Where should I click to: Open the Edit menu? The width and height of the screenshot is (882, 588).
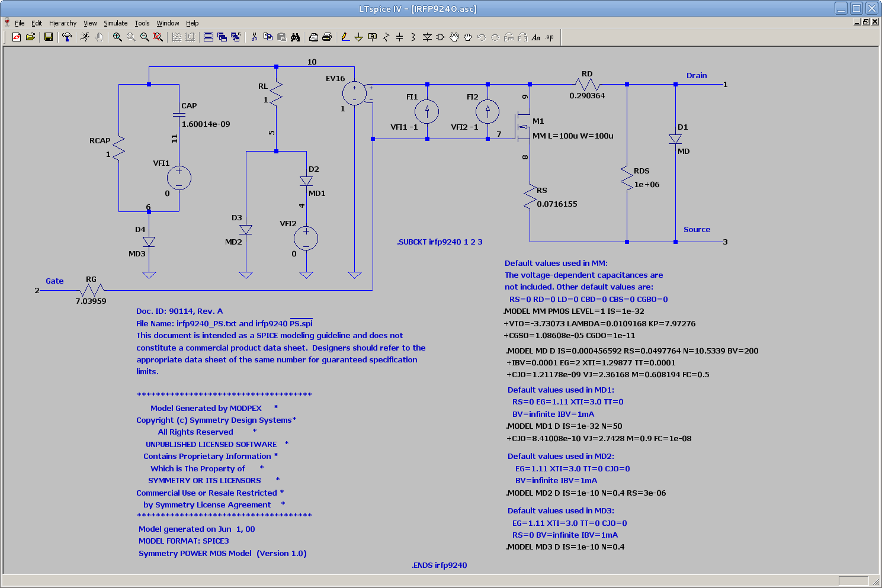(x=37, y=23)
